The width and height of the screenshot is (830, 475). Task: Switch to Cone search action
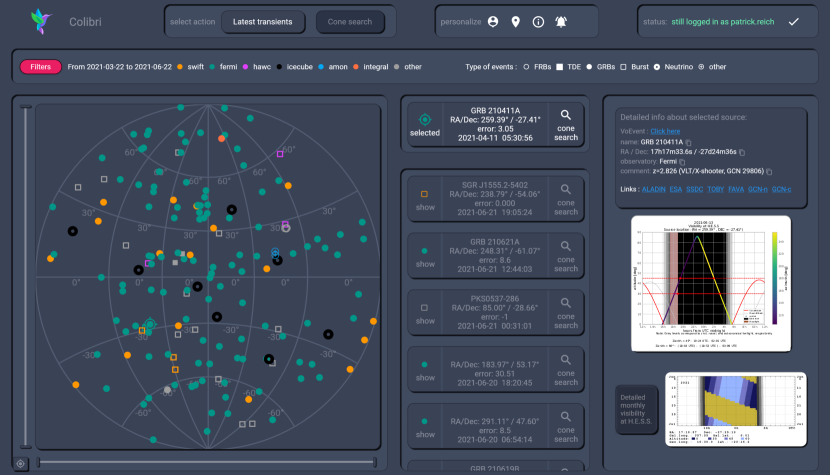[x=350, y=21]
